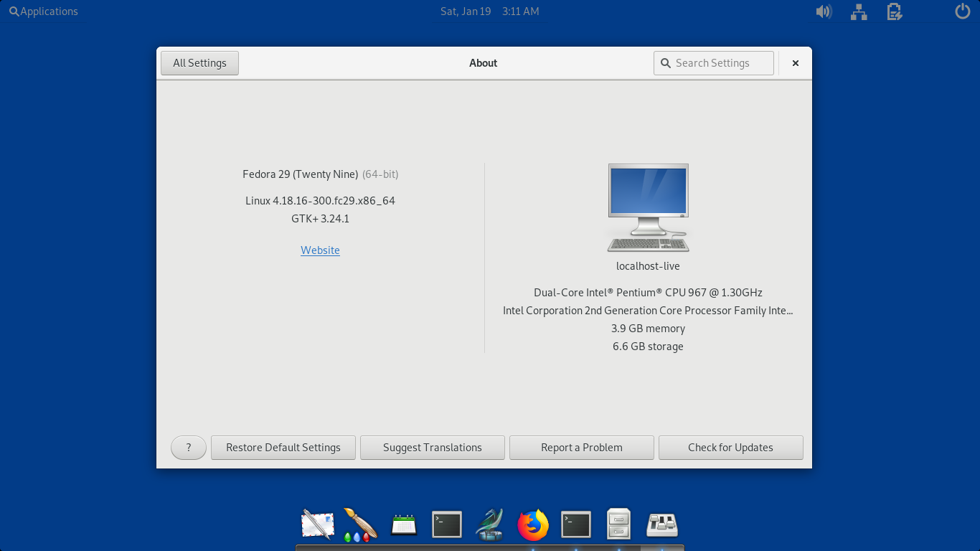Open the file cabinet Files icon

618,524
